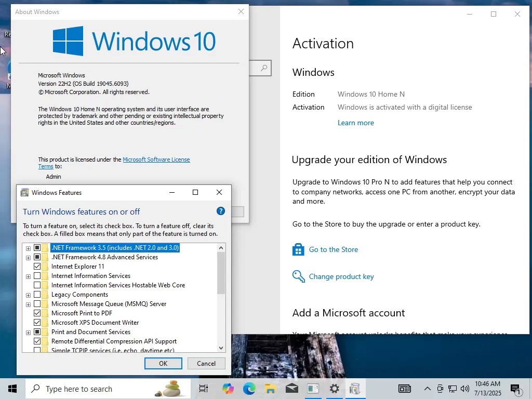This screenshot has height=399, width=532.
Task: Open the Mail app from the taskbar
Action: [292, 389]
